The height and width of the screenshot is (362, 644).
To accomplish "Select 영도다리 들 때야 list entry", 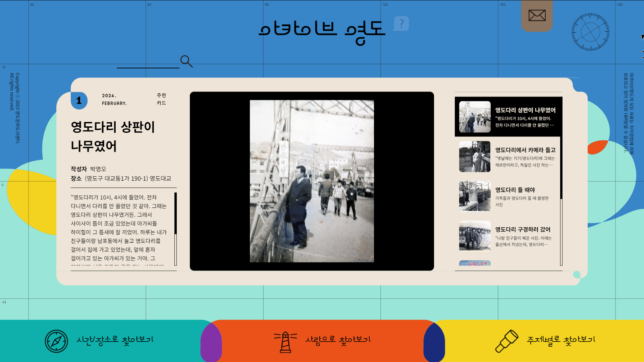I will pos(515,190).
